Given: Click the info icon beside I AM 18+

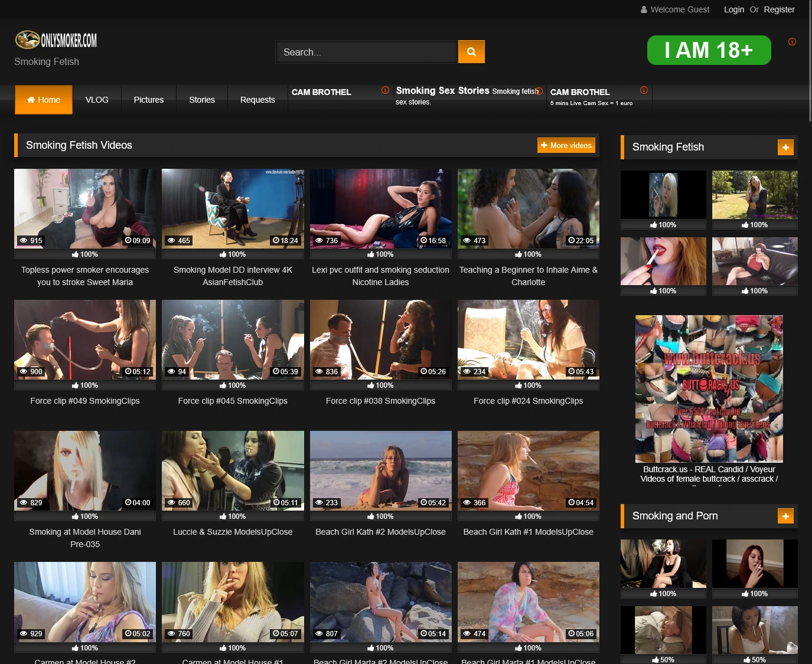Looking at the screenshot, I should pyautogui.click(x=792, y=42).
